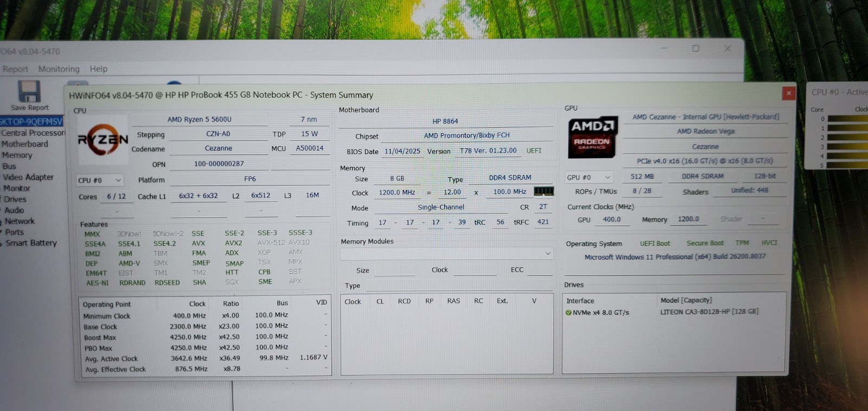Click the green check icon beside NVMe x4

(569, 313)
